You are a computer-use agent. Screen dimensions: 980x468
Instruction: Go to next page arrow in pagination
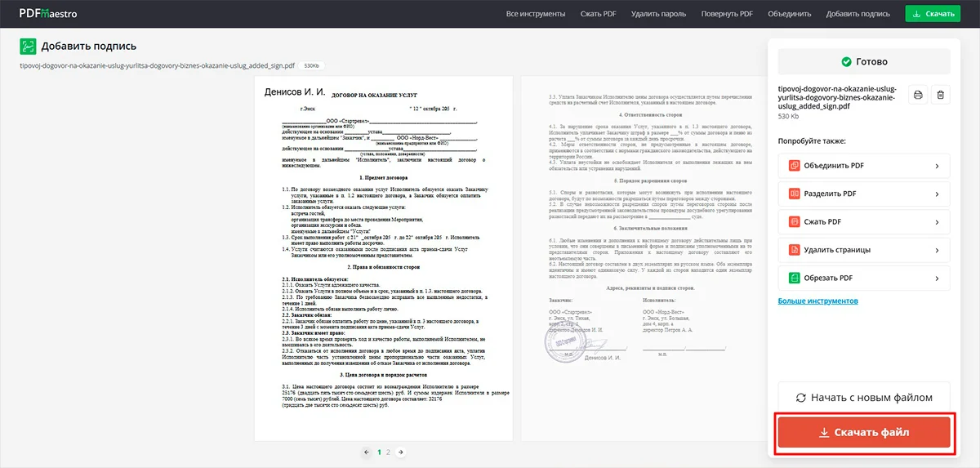tap(400, 452)
